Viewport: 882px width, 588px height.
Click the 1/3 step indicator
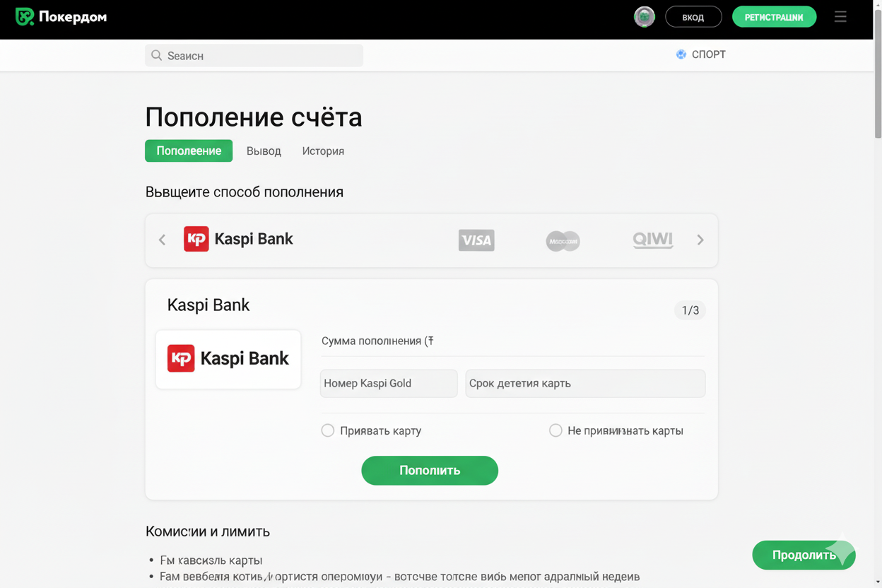tap(690, 310)
